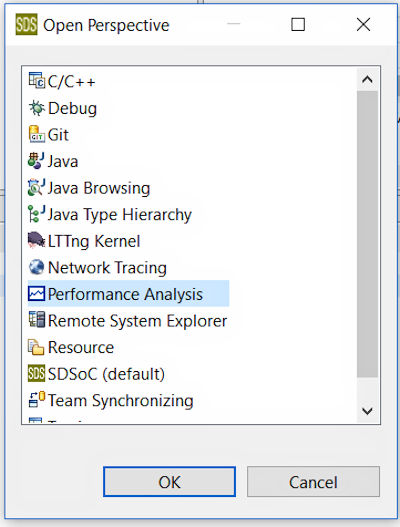
Task: Choose Java Browsing from the list
Action: (x=99, y=188)
